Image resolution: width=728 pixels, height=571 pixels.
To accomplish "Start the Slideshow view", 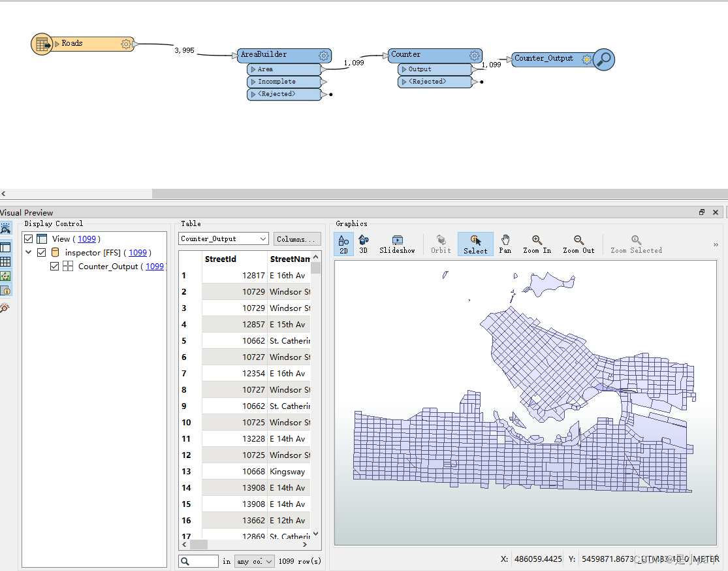I will (x=397, y=244).
